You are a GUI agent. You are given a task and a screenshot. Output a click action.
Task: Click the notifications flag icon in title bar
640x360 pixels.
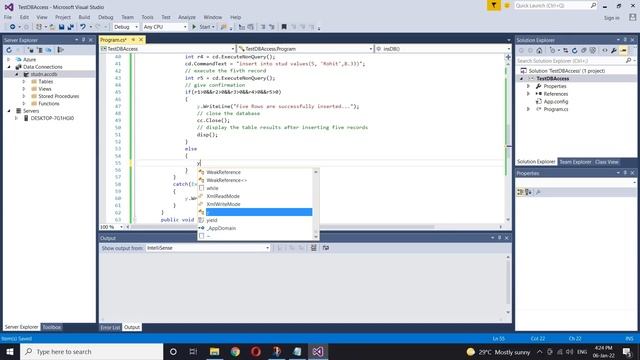[x=493, y=5]
